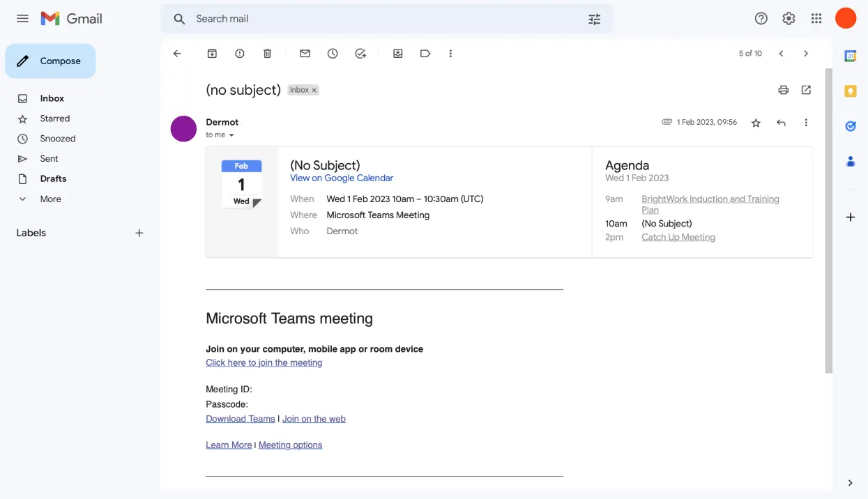Click the Compose button
868x499 pixels.
coord(50,61)
